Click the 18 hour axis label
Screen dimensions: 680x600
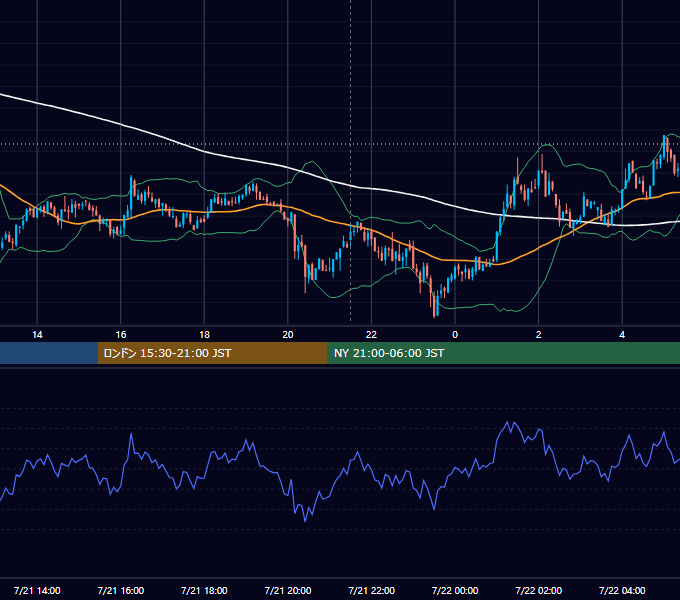(204, 335)
